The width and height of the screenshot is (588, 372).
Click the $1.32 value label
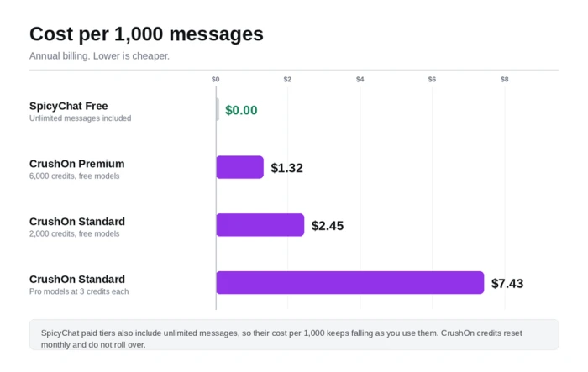click(287, 168)
